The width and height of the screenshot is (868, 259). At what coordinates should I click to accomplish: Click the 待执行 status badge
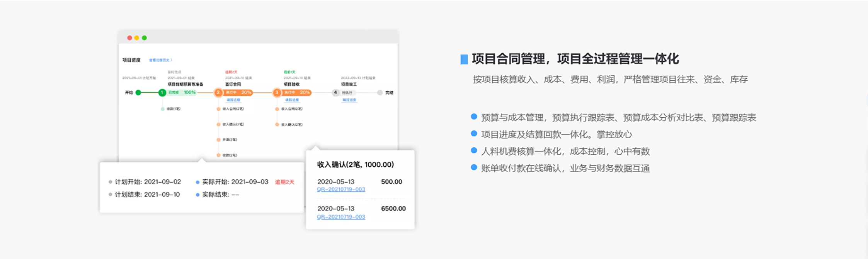(347, 93)
